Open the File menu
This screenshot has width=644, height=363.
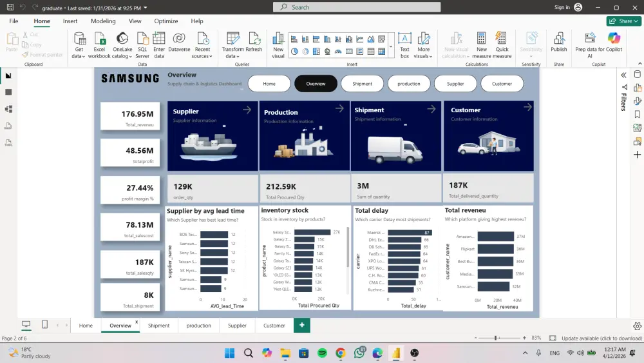14,21
